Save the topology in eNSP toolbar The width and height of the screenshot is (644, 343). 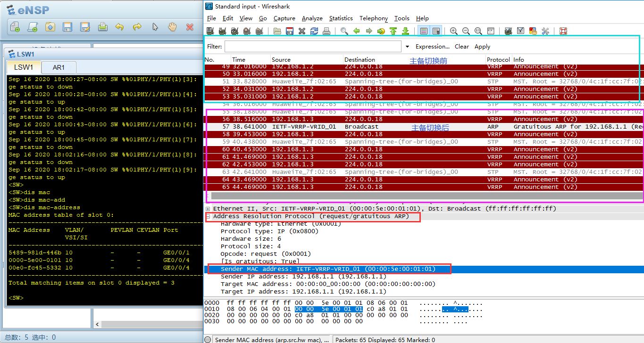point(67,27)
